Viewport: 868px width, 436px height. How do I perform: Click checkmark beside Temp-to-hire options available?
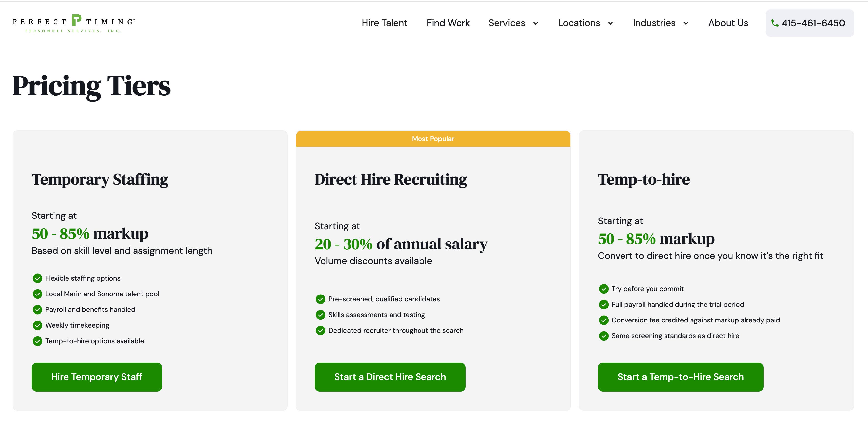point(37,341)
